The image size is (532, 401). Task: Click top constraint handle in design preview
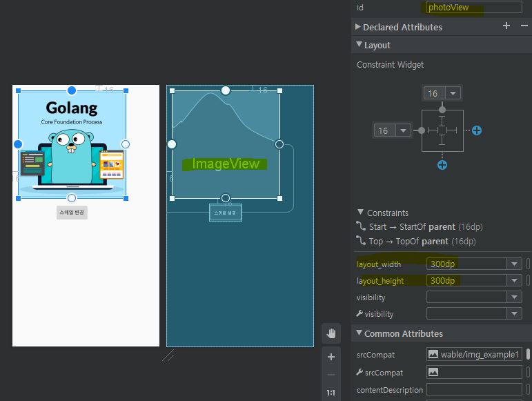tap(72, 90)
